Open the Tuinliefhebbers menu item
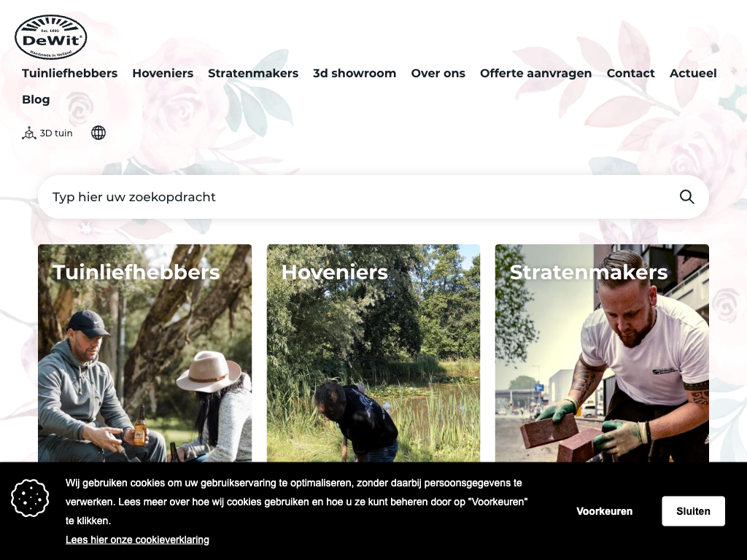Viewport: 747px width, 560px height. [x=69, y=74]
